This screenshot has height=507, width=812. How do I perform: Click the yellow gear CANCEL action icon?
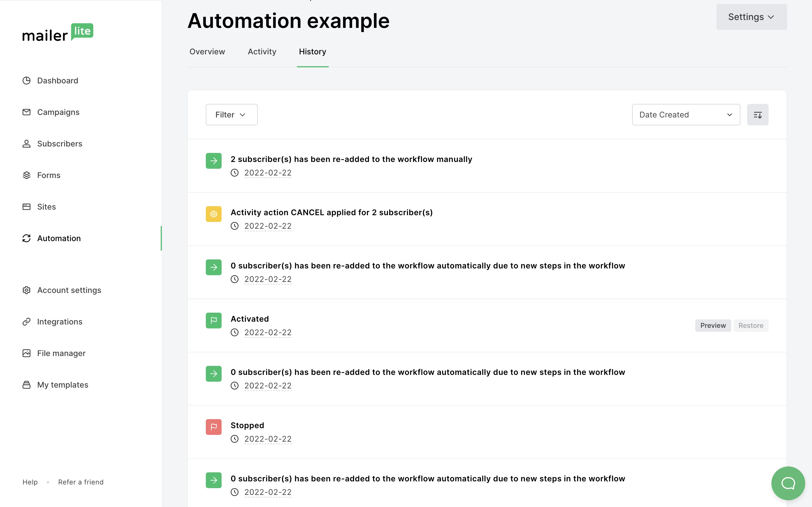coord(213,214)
